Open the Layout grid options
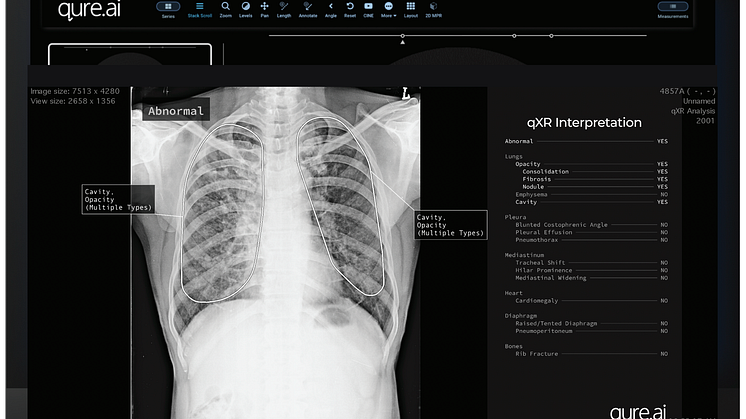 pyautogui.click(x=411, y=10)
